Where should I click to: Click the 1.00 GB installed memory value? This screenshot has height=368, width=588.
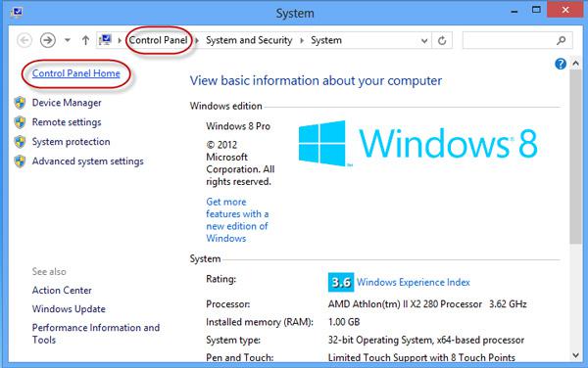344,322
